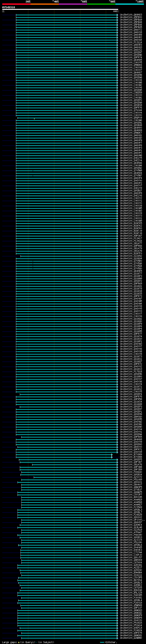Screen dimensions: 146x644
Task: Select hit label UniRef100_B6T9S4
Action: 131,580
